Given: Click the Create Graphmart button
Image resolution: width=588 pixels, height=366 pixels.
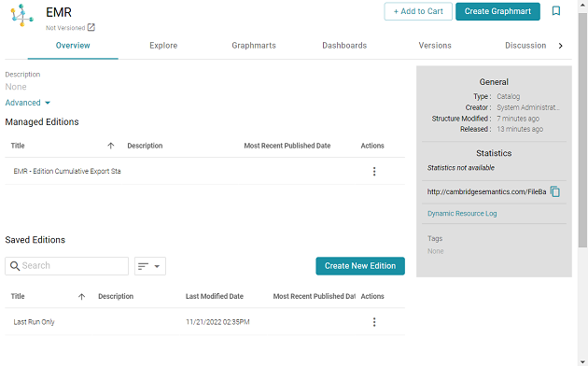Looking at the screenshot, I should click(x=497, y=11).
